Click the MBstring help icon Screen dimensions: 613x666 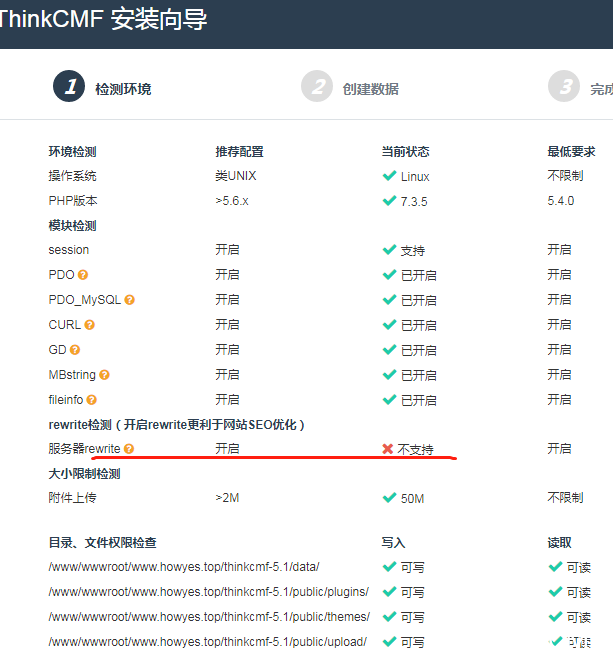tap(104, 375)
